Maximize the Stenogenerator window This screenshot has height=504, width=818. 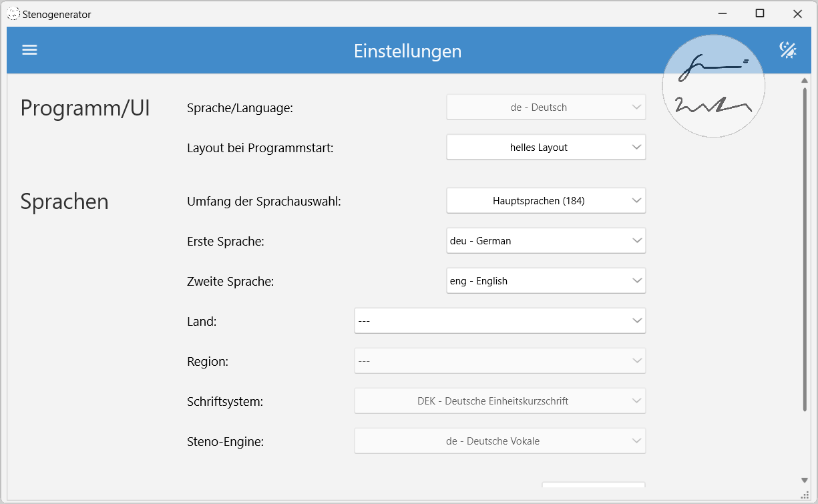pyautogui.click(x=760, y=13)
